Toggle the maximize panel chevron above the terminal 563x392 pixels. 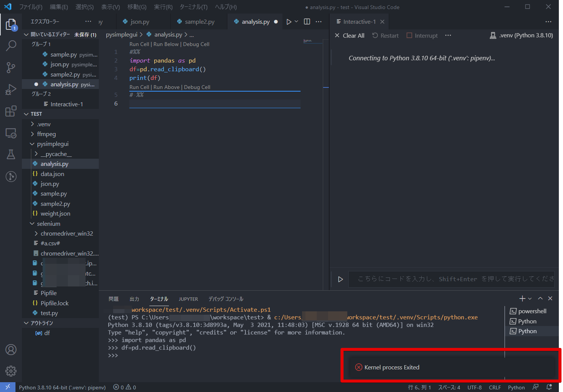click(x=540, y=298)
